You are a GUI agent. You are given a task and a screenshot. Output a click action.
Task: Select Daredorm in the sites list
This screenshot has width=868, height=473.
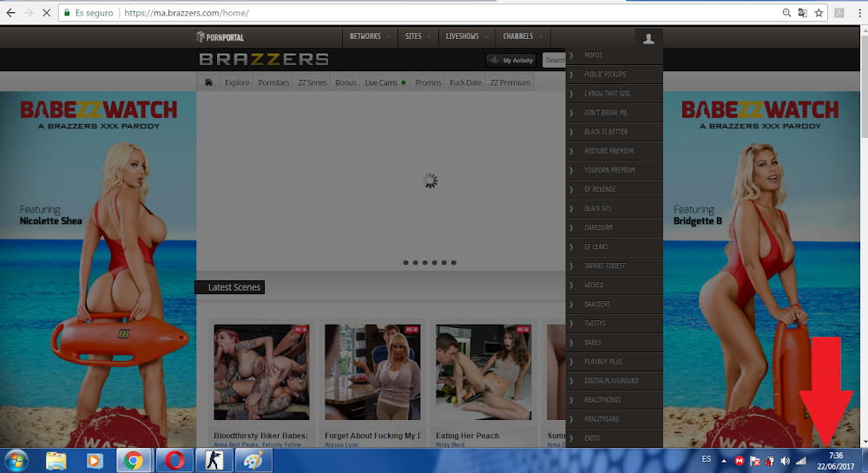(614, 227)
